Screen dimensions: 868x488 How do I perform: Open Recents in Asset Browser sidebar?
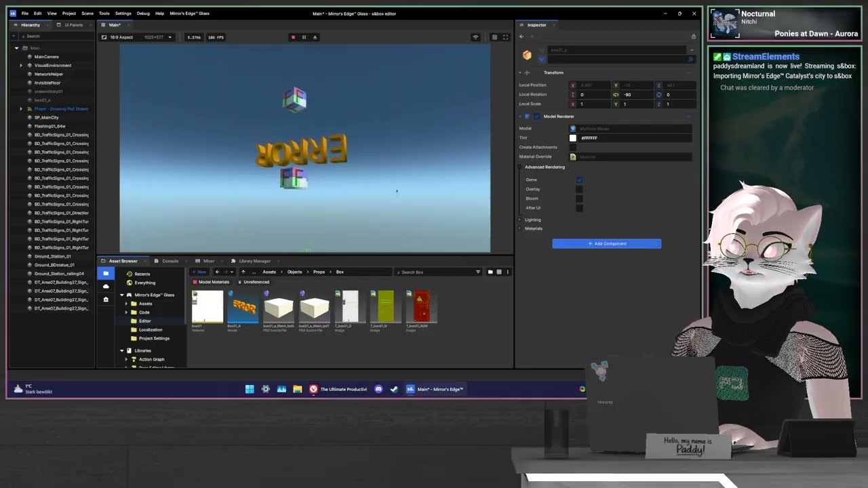142,274
